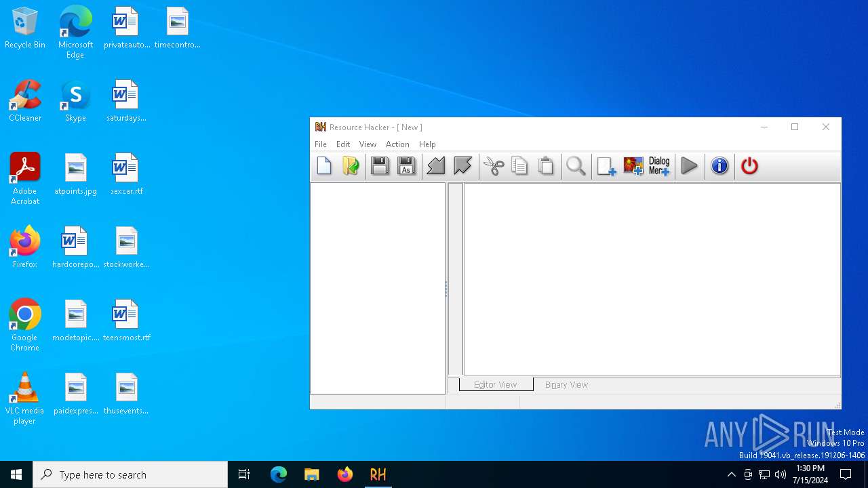Open the Help menu
The width and height of the screenshot is (868, 488).
pyautogui.click(x=427, y=144)
